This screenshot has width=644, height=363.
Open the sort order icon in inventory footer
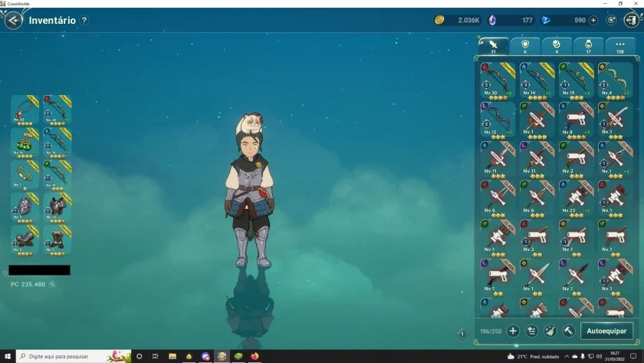tap(531, 331)
